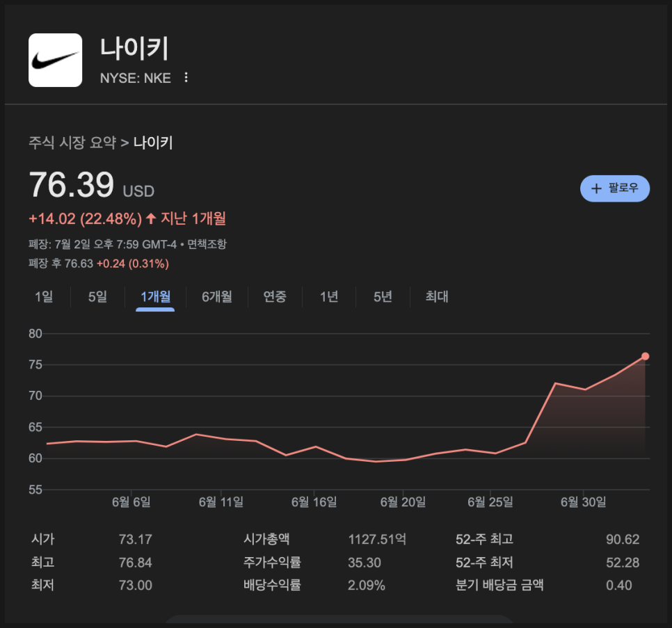The image size is (672, 628).
Task: Click the 52-주 최저 label
Action: [484, 563]
